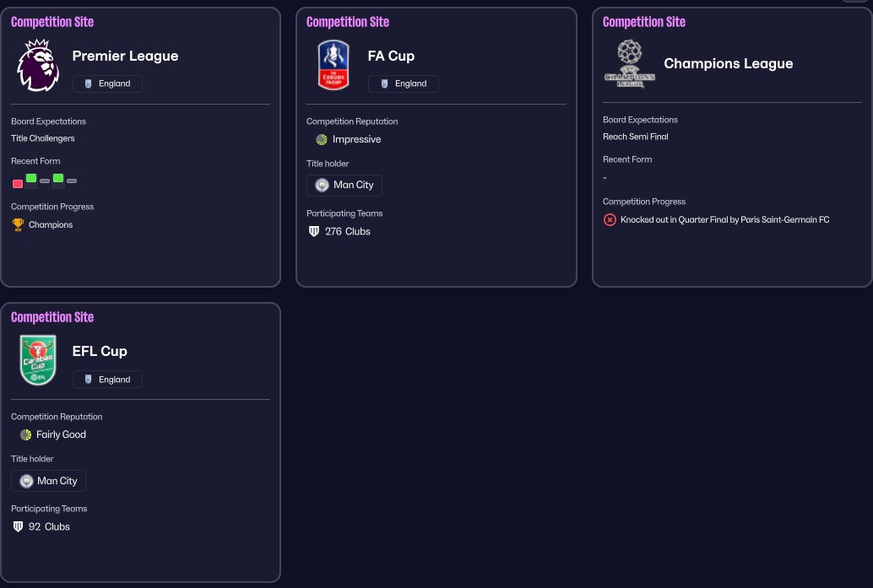Image resolution: width=873 pixels, height=588 pixels.
Task: Click Competition Site header on Premier League card
Action: [x=52, y=22]
